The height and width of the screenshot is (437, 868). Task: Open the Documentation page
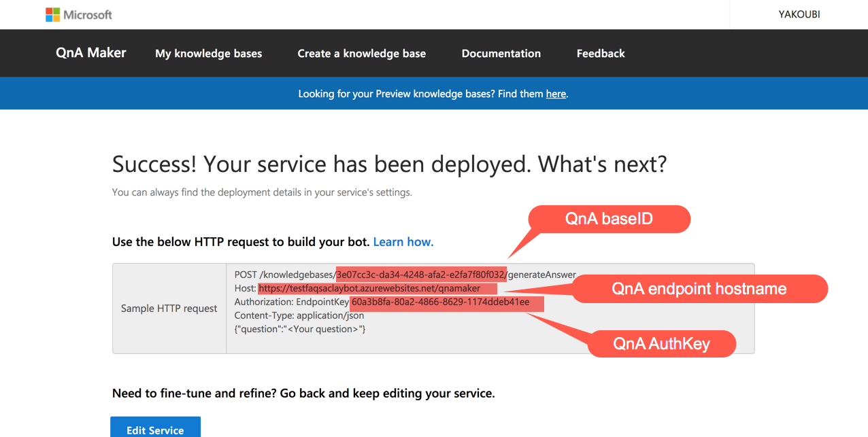pos(501,53)
